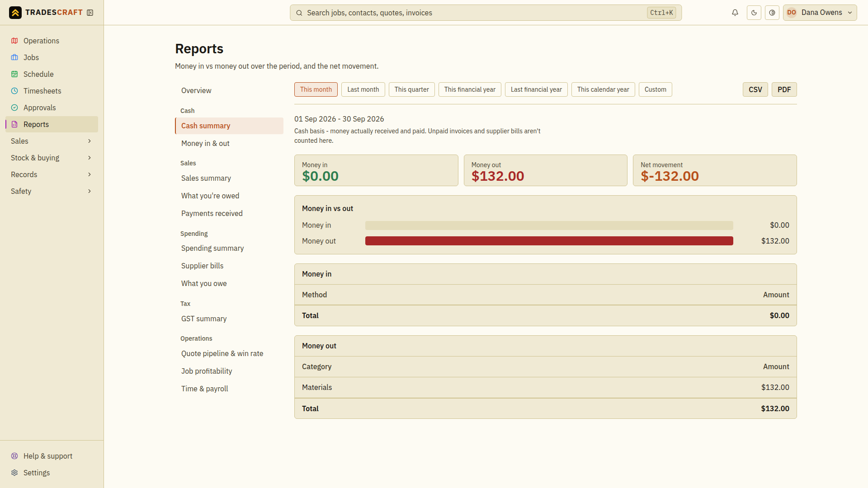Screen dimensions: 868x488
Task: Open the notifications bell
Action: (x=735, y=13)
